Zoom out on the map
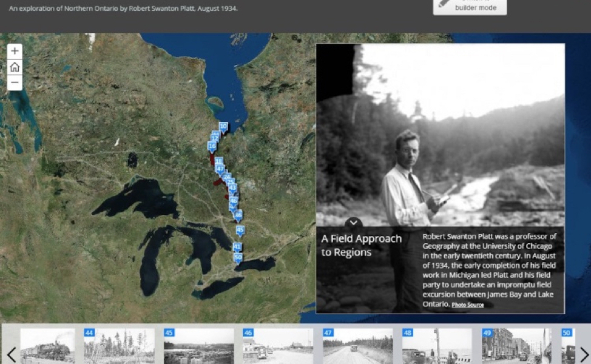 (x=15, y=83)
